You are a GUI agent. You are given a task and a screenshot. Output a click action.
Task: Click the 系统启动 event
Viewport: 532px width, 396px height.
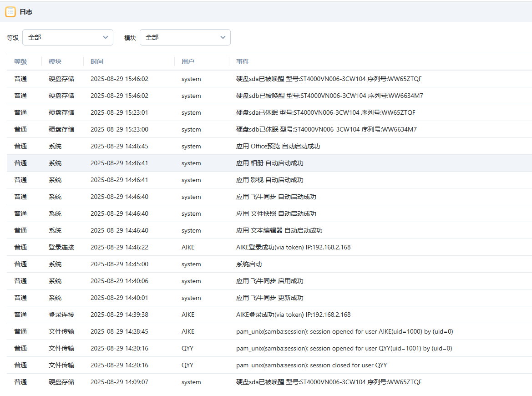[x=249, y=264]
